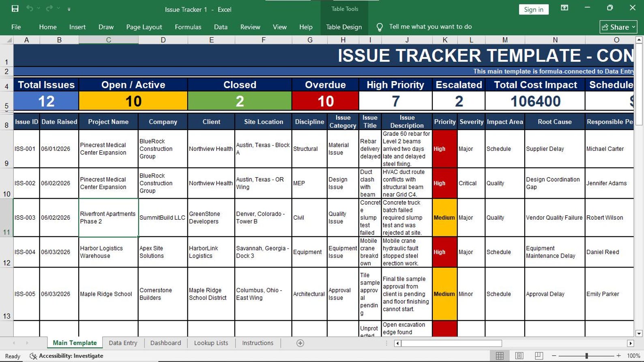Open the Page Layout tab
Screen dimensions: 644x362
[x=144, y=27]
